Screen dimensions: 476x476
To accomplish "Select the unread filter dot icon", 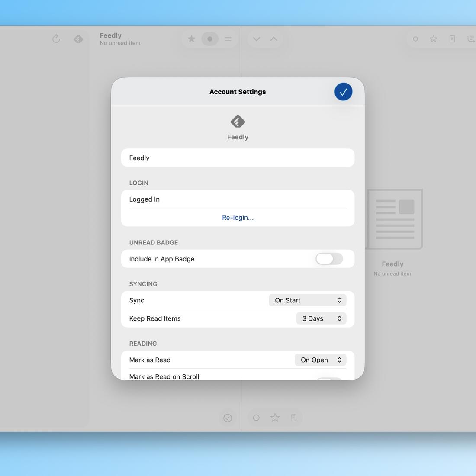I will click(x=210, y=39).
